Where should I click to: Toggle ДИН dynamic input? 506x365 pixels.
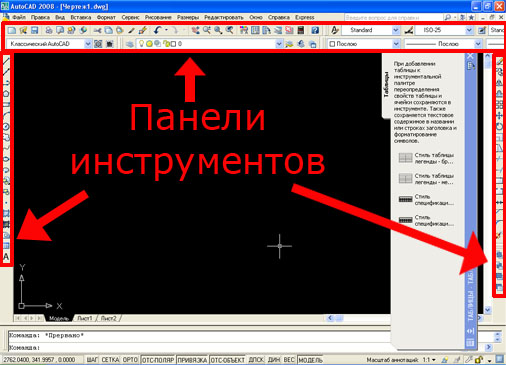coord(274,360)
